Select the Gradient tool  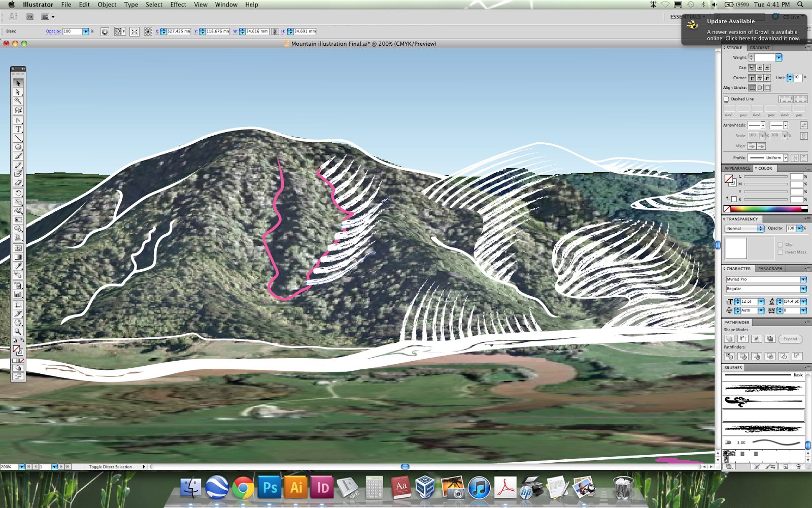point(18,257)
